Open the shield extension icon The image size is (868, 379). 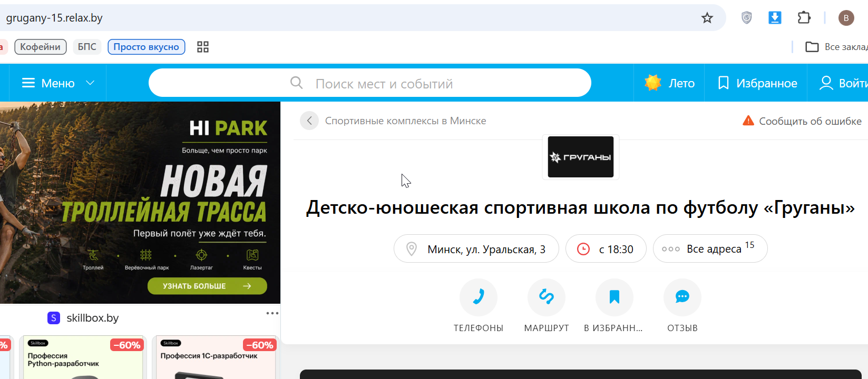pos(746,18)
